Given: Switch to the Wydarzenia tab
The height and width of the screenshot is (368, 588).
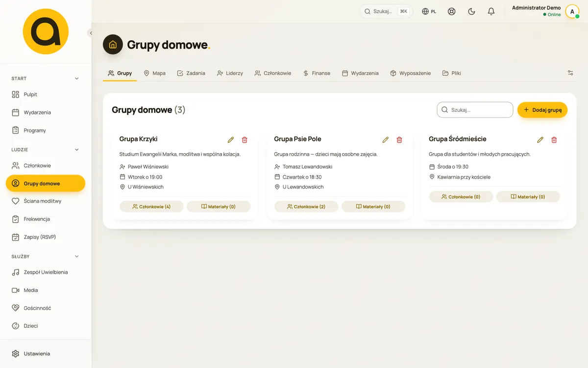Looking at the screenshot, I should click(x=360, y=73).
